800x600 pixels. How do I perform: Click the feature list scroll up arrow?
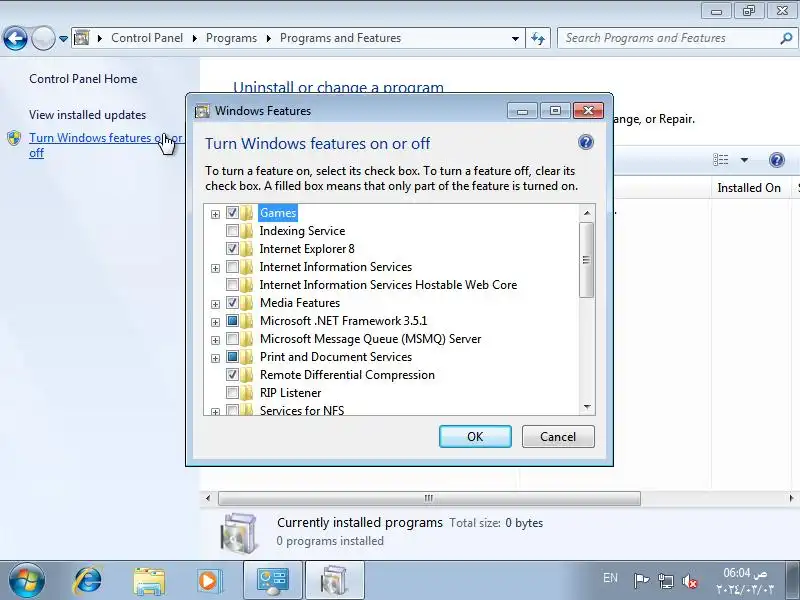pos(587,213)
